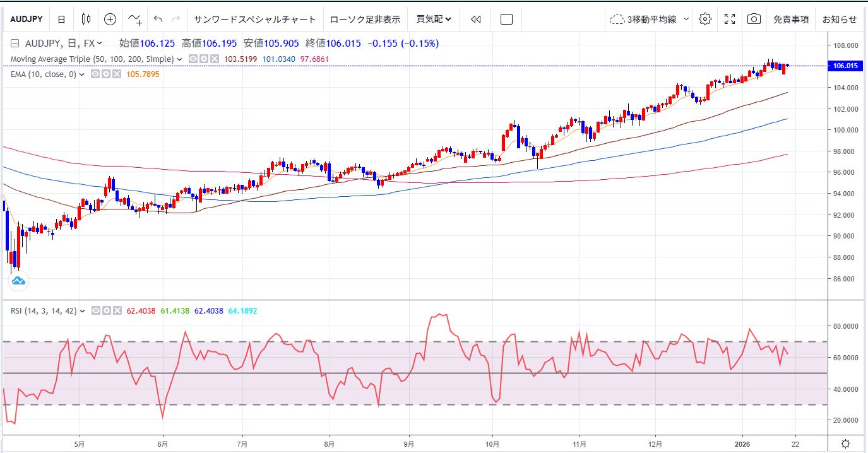Image resolution: width=868 pixels, height=453 pixels.
Task: Open the 買気配 dropdown
Action: point(432,19)
